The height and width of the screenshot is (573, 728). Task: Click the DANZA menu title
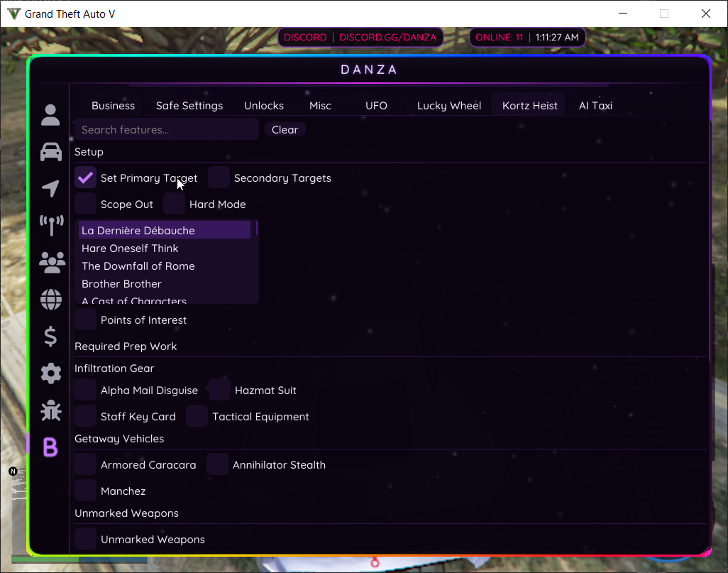[369, 70]
